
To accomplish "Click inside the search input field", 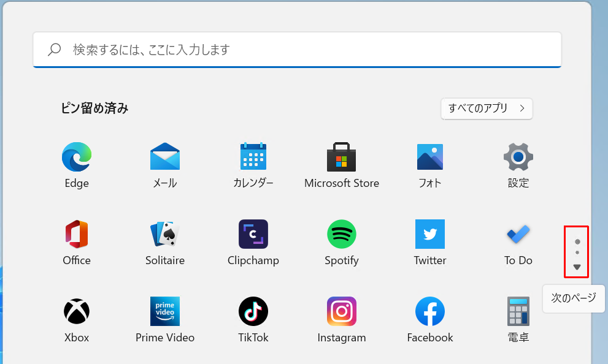I will pyautogui.click(x=297, y=49).
